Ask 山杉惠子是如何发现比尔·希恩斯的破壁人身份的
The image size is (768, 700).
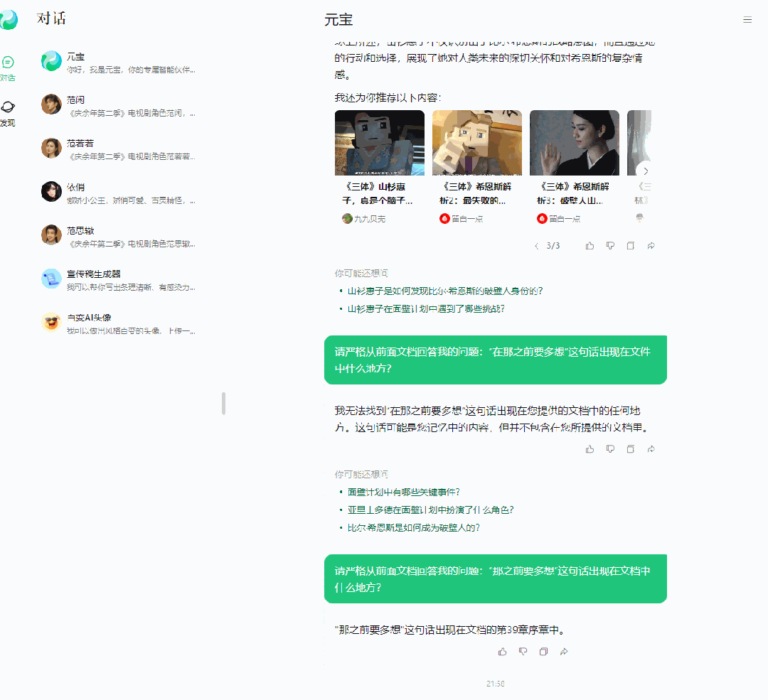(444, 291)
